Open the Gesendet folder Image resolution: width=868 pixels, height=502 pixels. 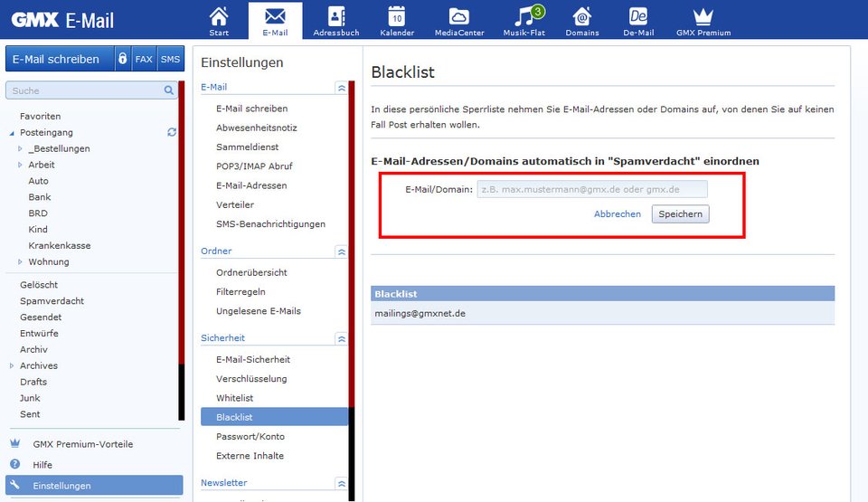click(41, 317)
